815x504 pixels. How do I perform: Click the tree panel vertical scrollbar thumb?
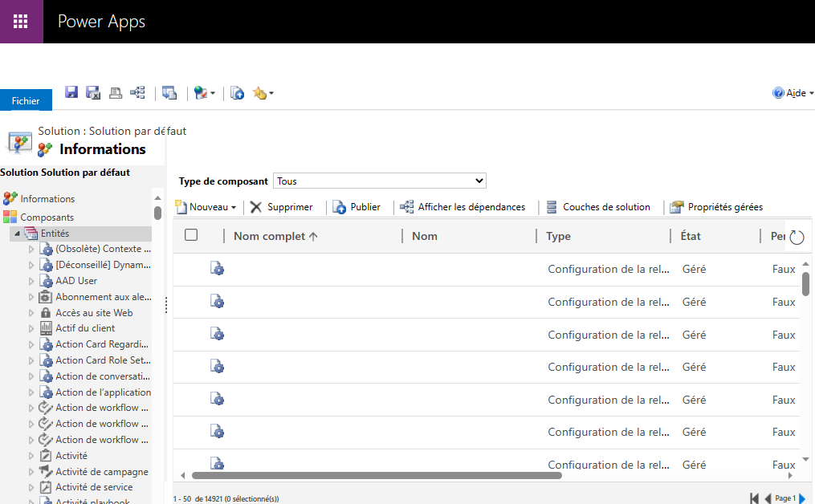click(157, 213)
